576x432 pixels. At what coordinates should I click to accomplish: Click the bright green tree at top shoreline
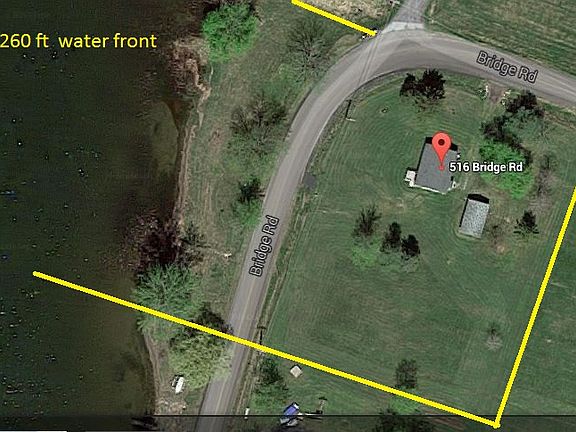pos(229,28)
